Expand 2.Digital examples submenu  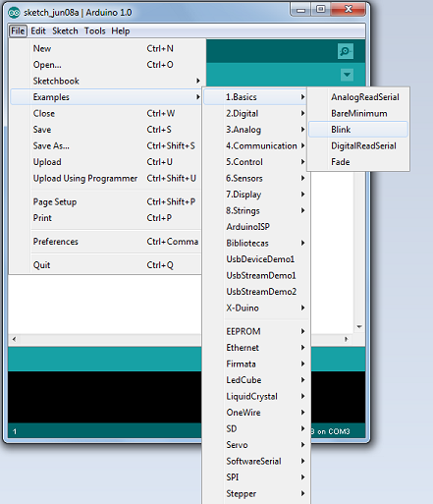pyautogui.click(x=255, y=113)
